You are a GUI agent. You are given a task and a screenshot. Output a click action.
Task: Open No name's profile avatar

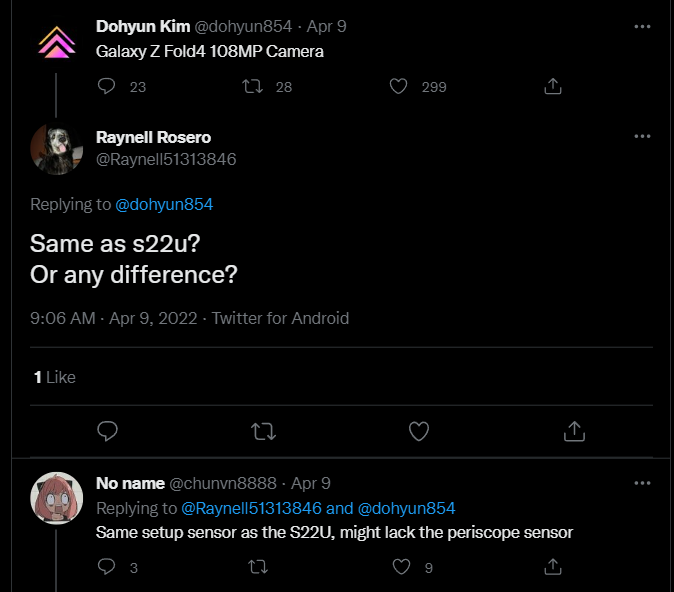[x=56, y=497]
